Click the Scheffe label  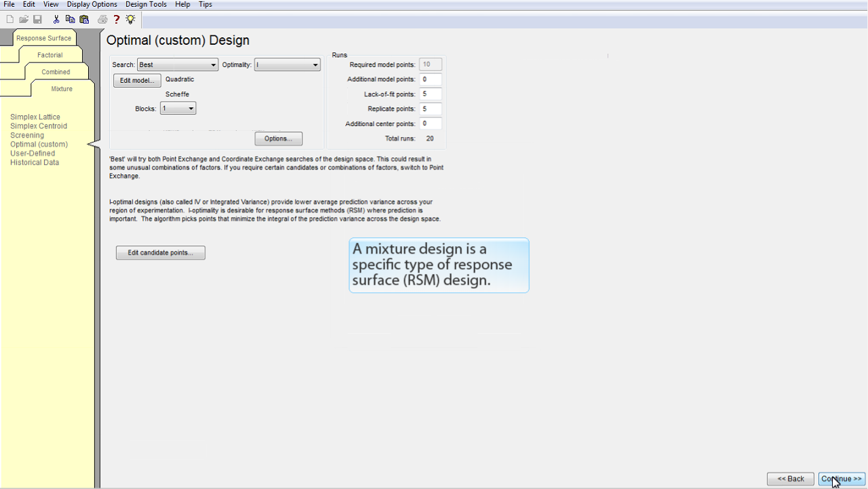[x=178, y=94]
